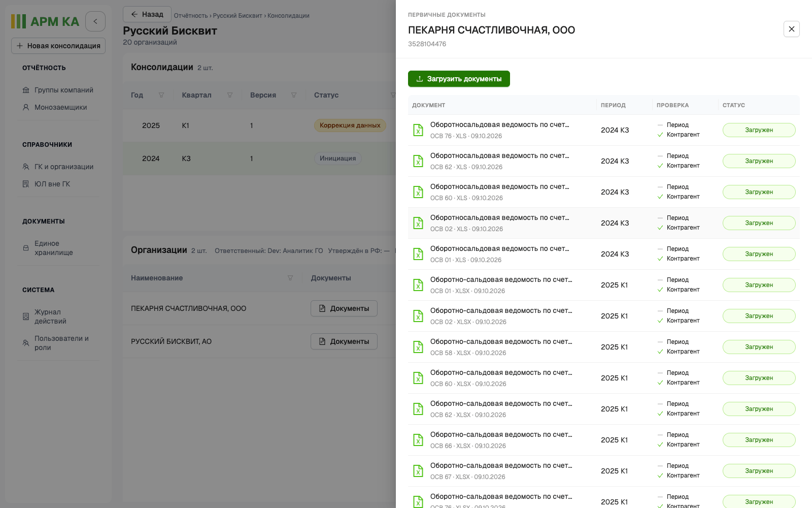Open the filter for Наименование column
Viewport: 812px width, 508px height.
(x=290, y=278)
